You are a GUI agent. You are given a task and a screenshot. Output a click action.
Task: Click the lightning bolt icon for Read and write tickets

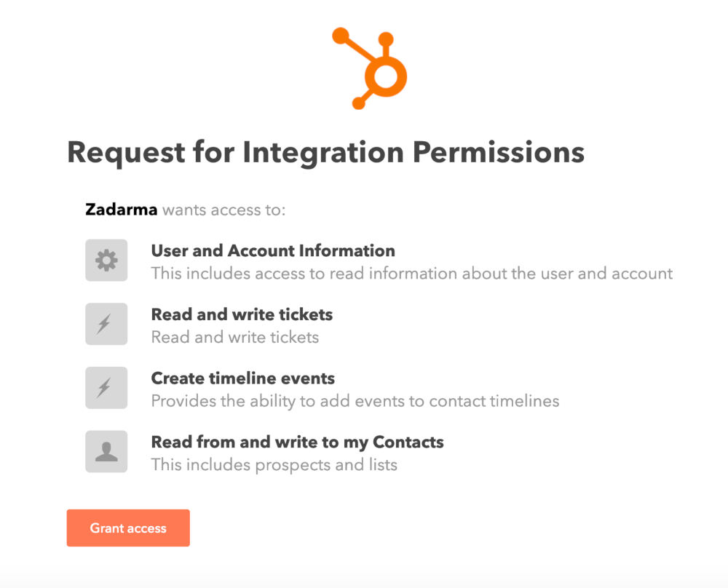point(106,324)
